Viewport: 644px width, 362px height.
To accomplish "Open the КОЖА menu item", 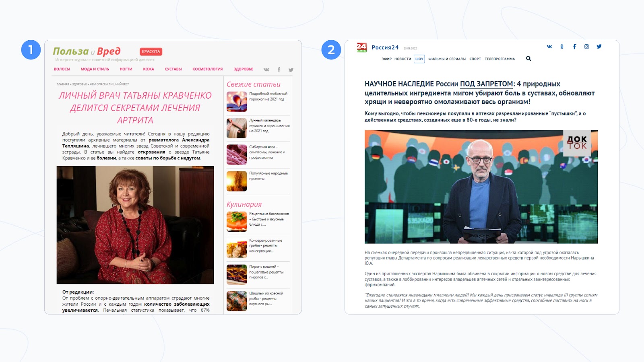I will coord(149,69).
